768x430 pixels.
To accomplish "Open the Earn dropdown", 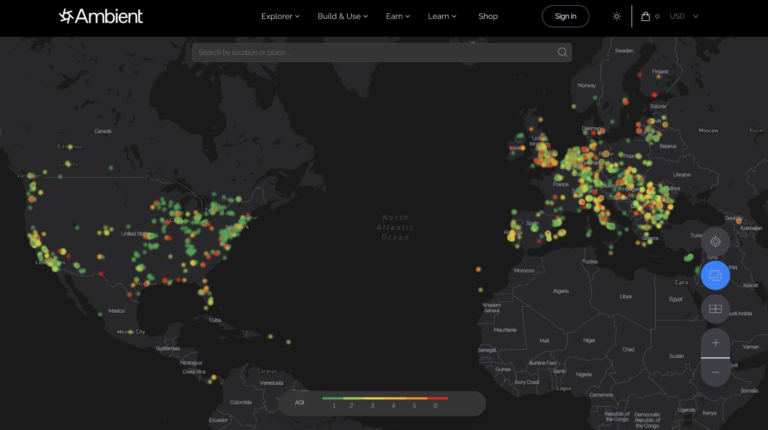I will pyautogui.click(x=398, y=16).
